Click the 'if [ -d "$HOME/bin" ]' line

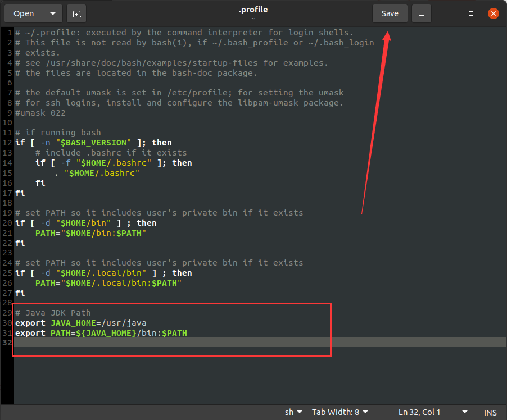click(85, 223)
